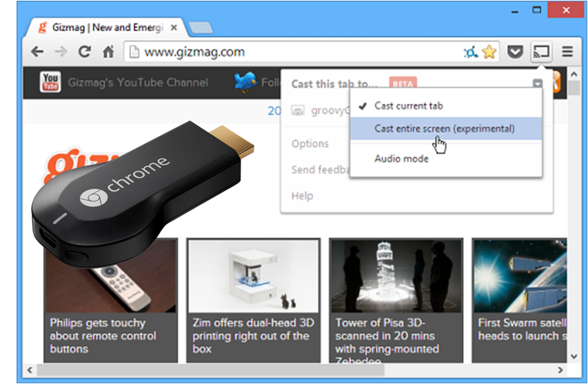Viewport: 588px width, 384px height.
Task: Open the Pocket extension icon
Action: point(515,52)
